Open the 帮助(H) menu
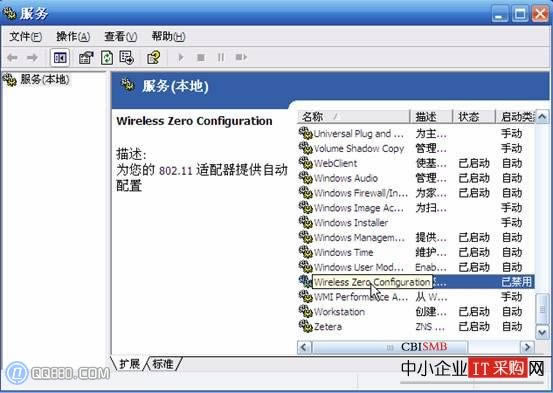This screenshot has height=393, width=553. (168, 36)
